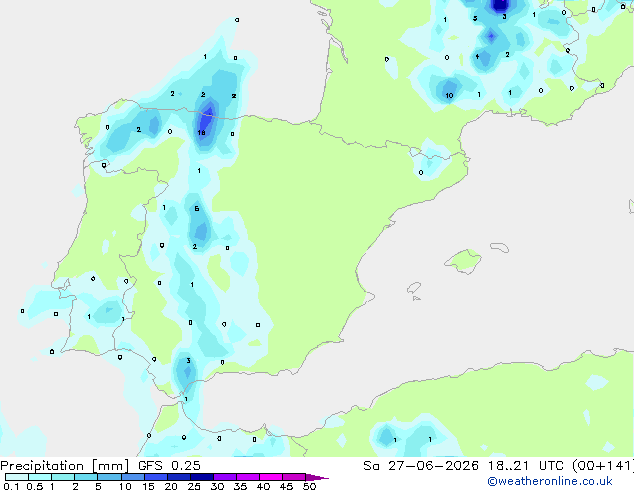Click the "35" legend scale label
Screen dimensions: 634x490
pyautogui.click(x=240, y=486)
